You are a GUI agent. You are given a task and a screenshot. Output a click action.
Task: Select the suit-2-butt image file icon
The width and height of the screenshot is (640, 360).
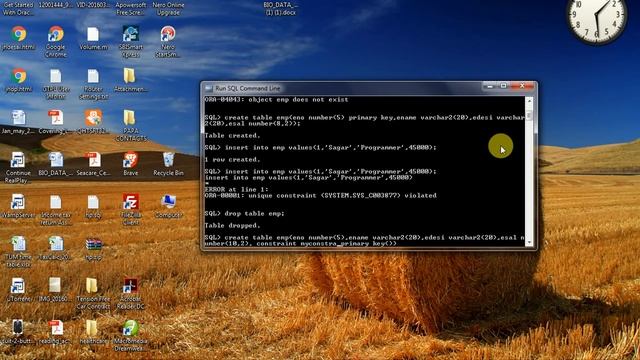(x=17, y=328)
